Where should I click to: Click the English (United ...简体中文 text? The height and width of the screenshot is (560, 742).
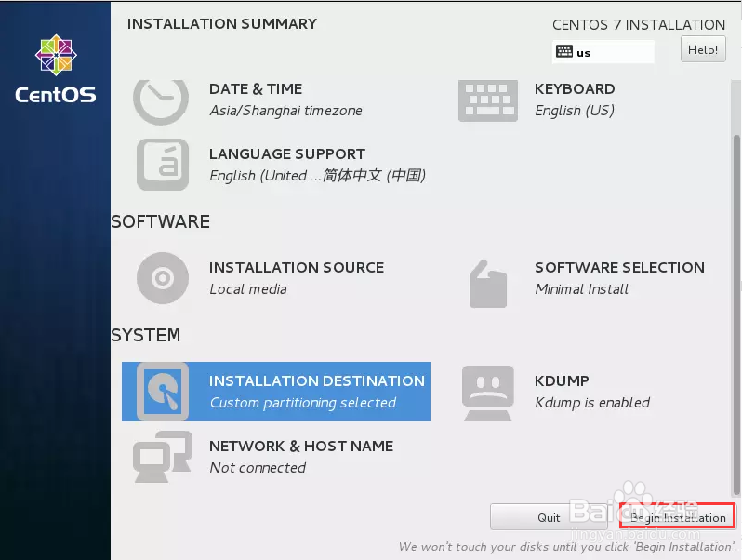(317, 176)
